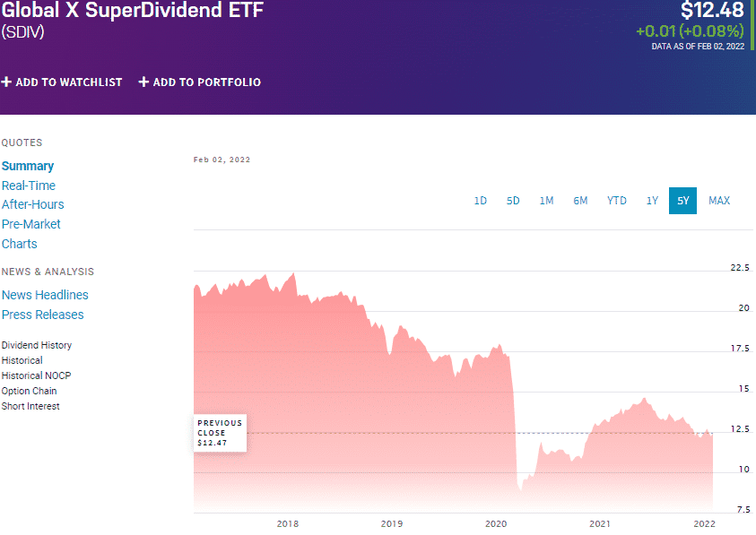
Task: Switch chart to 1M range
Action: (546, 201)
